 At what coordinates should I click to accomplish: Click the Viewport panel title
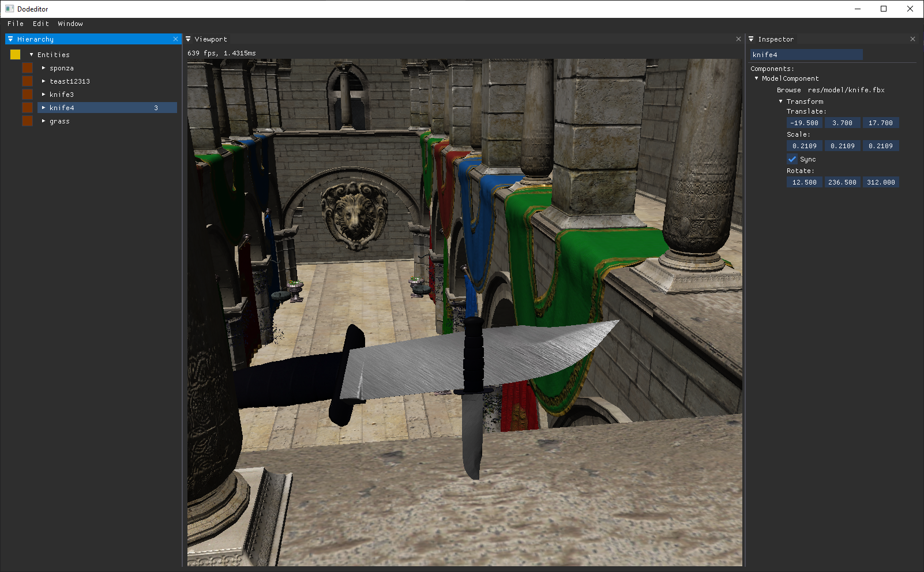(211, 39)
